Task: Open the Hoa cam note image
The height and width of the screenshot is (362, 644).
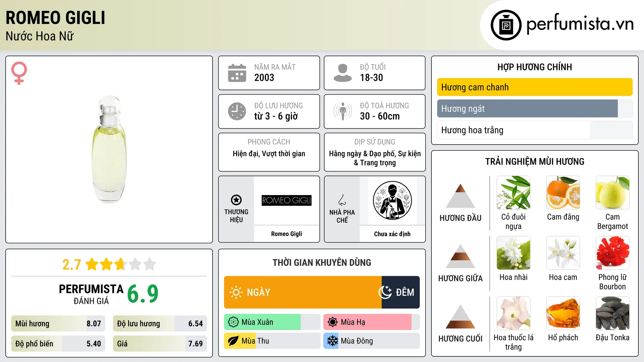Action: pyautogui.click(x=563, y=253)
